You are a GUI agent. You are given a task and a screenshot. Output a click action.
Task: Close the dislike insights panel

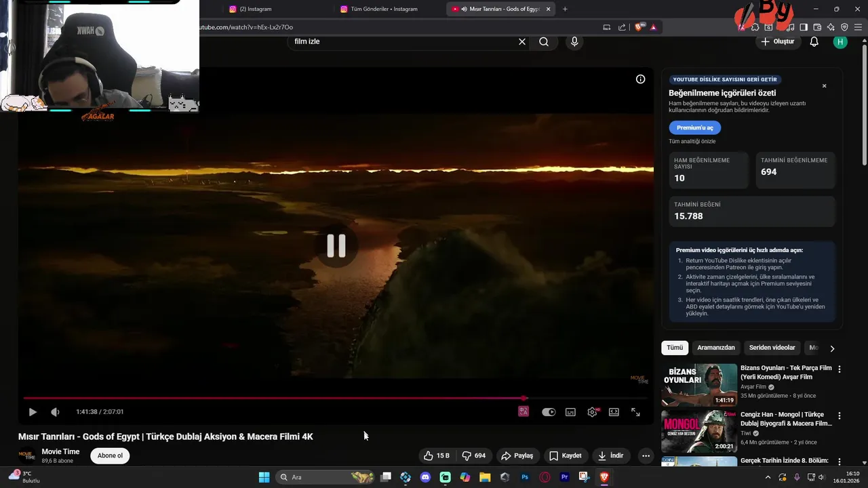click(825, 86)
